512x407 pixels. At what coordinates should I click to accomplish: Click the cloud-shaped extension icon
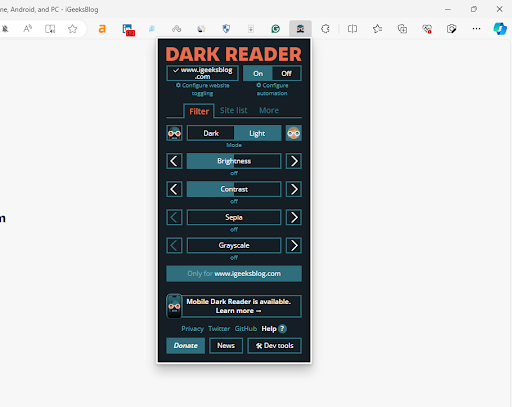click(x=177, y=29)
